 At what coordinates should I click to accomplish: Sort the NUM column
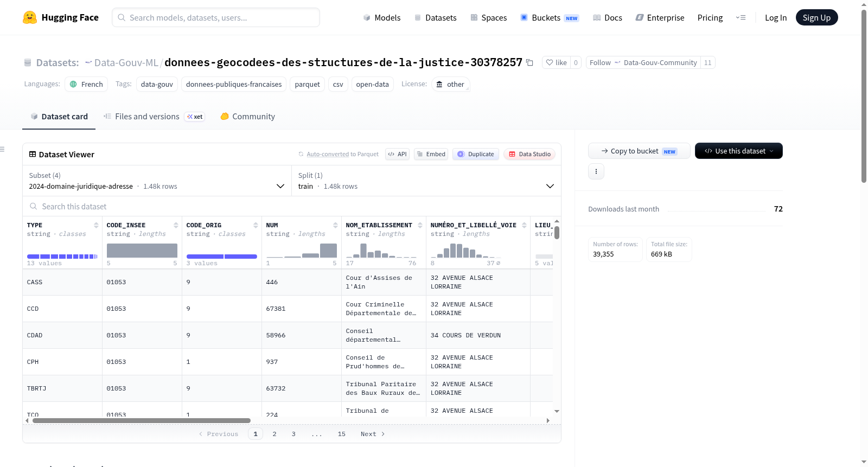click(335, 225)
